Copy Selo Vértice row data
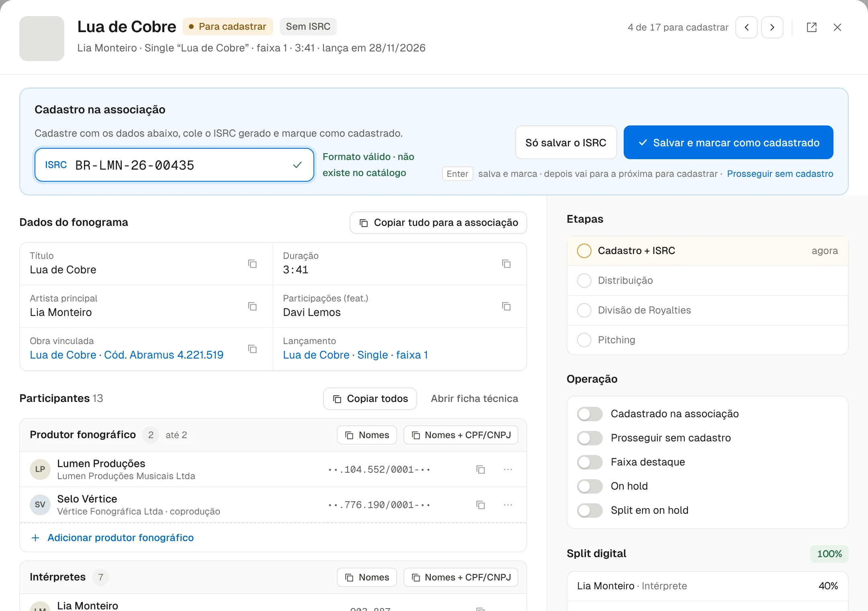 [x=480, y=505]
